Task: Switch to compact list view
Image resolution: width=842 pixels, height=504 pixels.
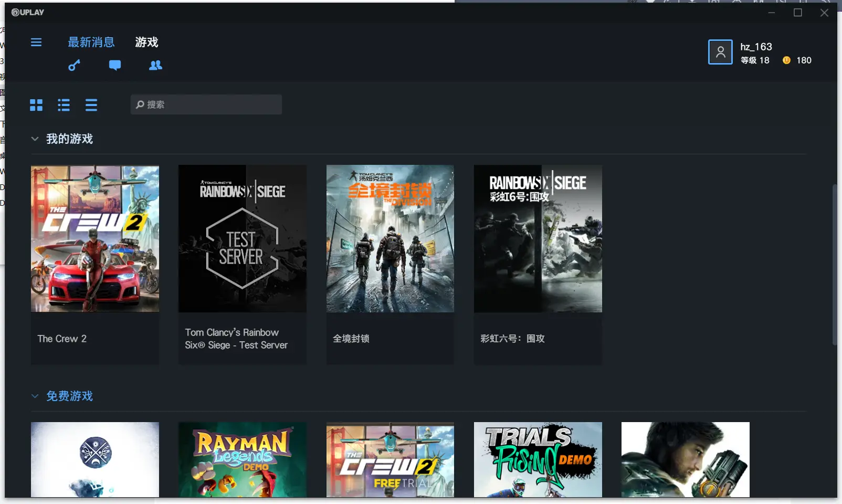Action: point(91,105)
